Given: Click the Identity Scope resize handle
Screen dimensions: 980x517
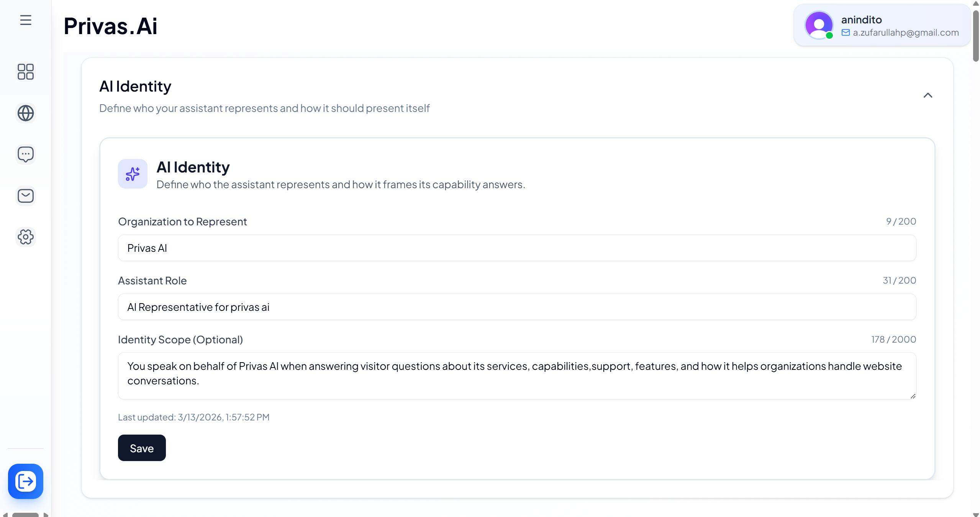Looking at the screenshot, I should click(913, 396).
